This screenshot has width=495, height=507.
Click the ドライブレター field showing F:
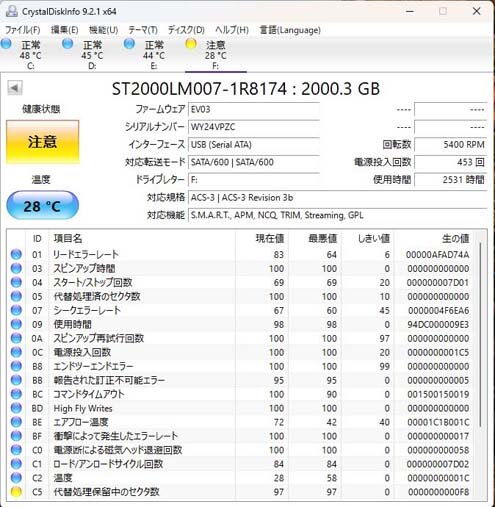pos(254,180)
